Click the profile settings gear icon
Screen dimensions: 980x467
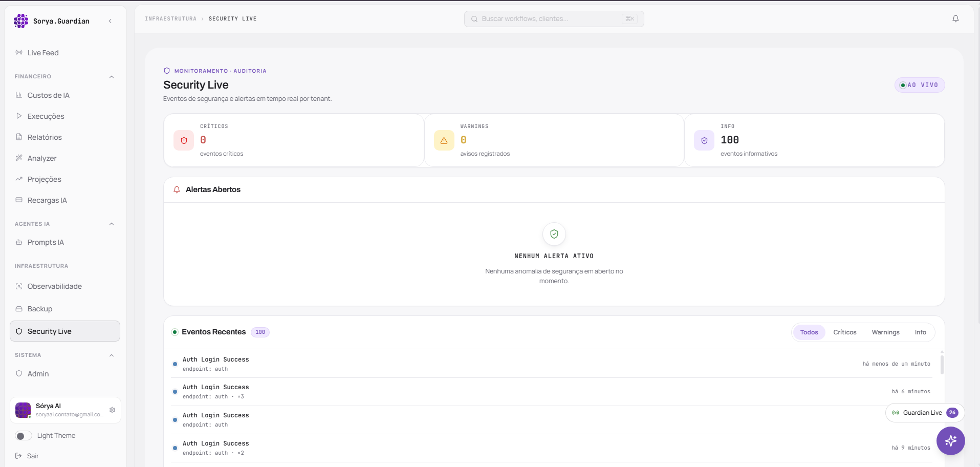click(x=112, y=410)
